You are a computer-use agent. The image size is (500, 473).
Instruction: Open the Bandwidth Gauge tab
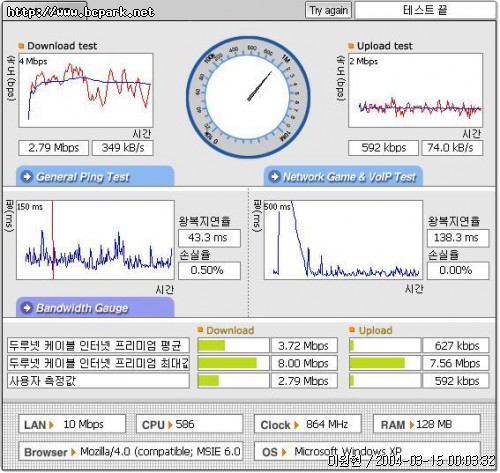point(95,307)
